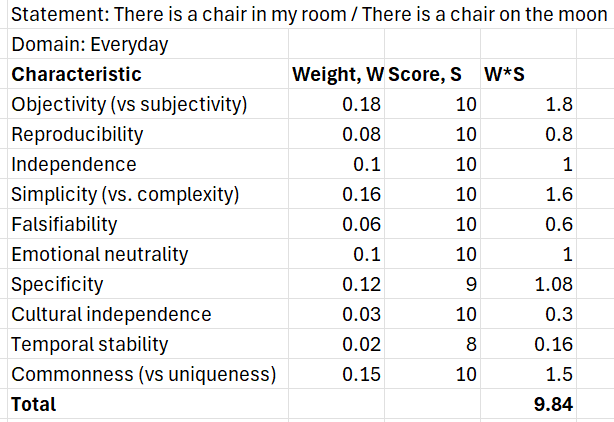Click the Total label cell
The width and height of the screenshot is (614, 422).
(148, 404)
